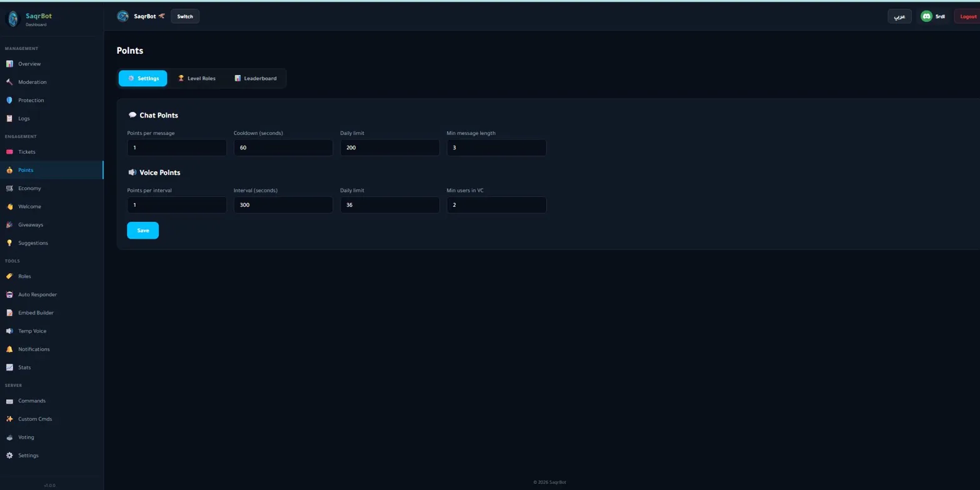Open the Economy menu item label
The image size is (980, 490).
click(29, 188)
